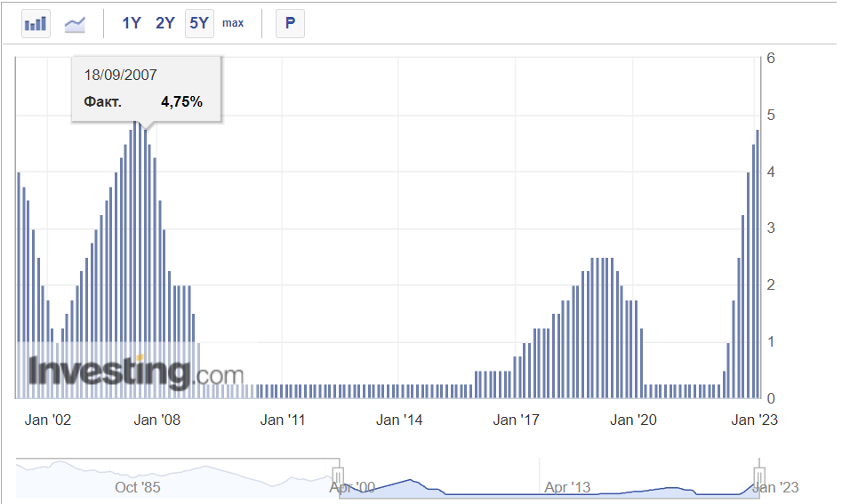The image size is (842, 504).
Task: Click the Jan '20 x-axis label
Action: tap(634, 420)
